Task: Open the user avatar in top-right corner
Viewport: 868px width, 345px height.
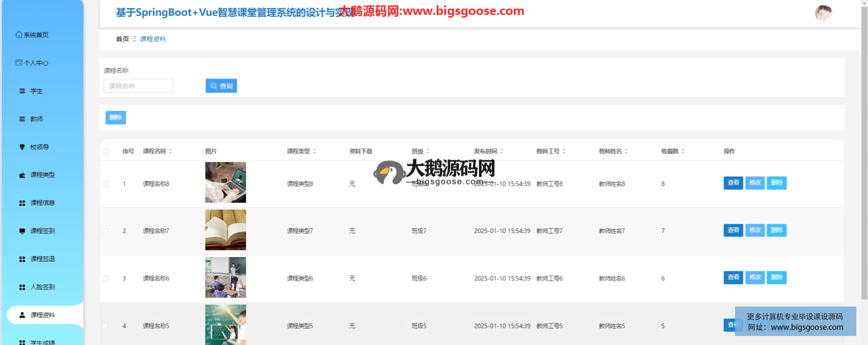Action: [x=823, y=13]
